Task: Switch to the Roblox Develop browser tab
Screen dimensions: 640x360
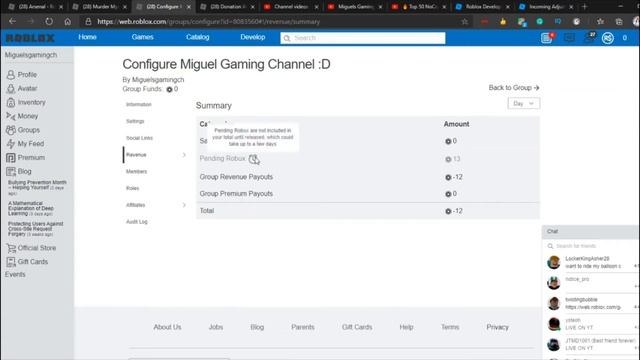Action: [483, 7]
